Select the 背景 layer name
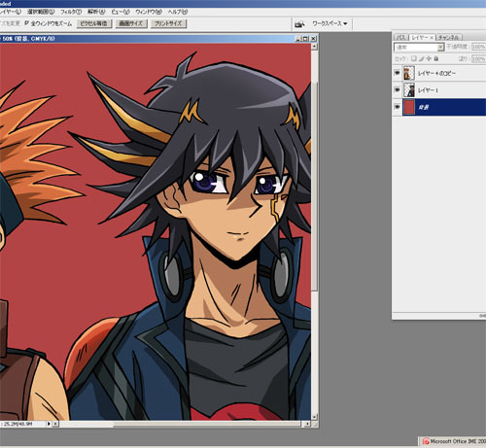Viewport: 486px width, 448px height. tap(424, 107)
